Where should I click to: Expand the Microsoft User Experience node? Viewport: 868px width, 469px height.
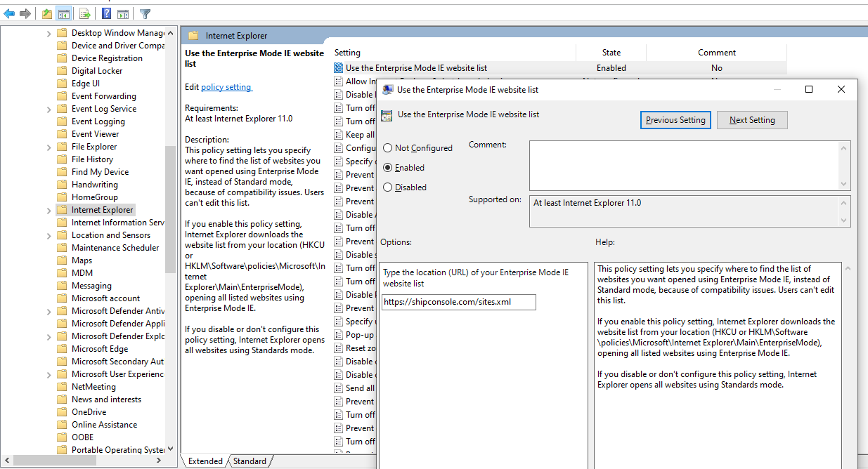point(48,374)
